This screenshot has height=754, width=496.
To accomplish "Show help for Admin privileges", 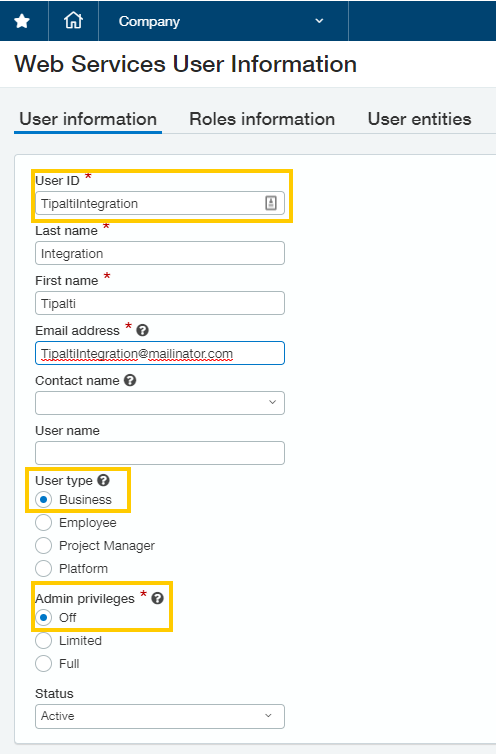I will (x=157, y=598).
